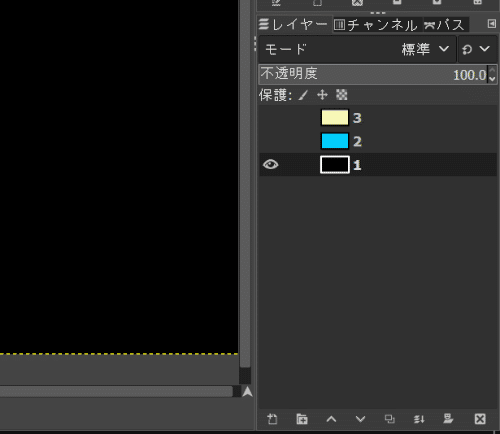Viewport: 500px width, 434px height.
Task: Open the tab configuration menu button
Action: tap(491, 24)
